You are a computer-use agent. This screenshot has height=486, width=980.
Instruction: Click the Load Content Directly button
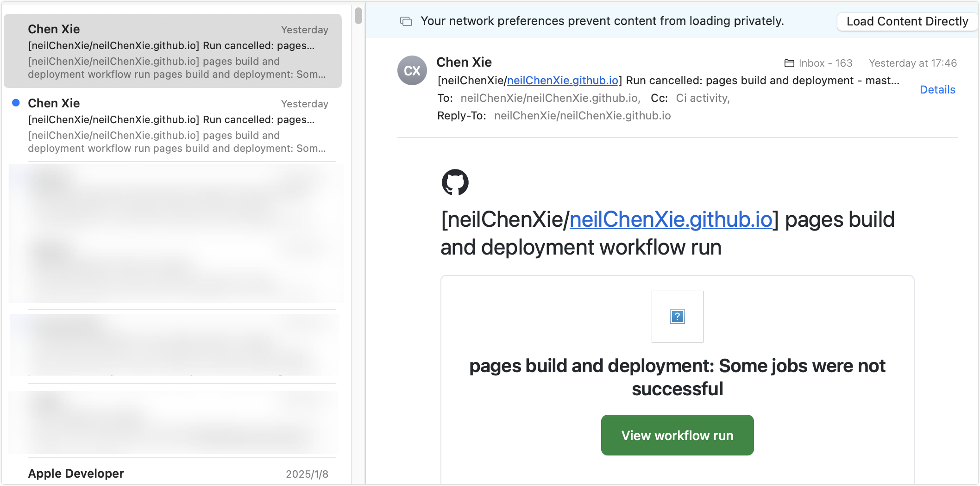click(x=907, y=21)
